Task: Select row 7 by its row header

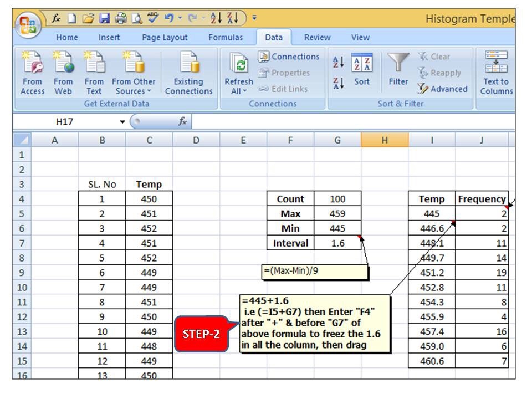Action: coord(22,243)
